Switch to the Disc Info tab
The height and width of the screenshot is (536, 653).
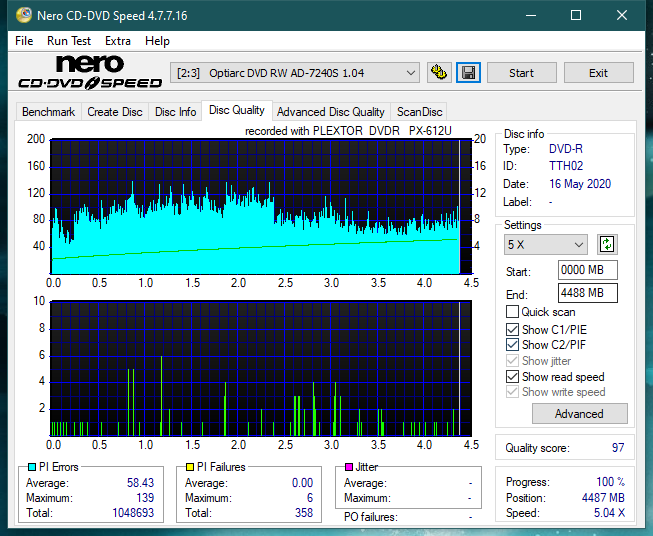(x=175, y=112)
